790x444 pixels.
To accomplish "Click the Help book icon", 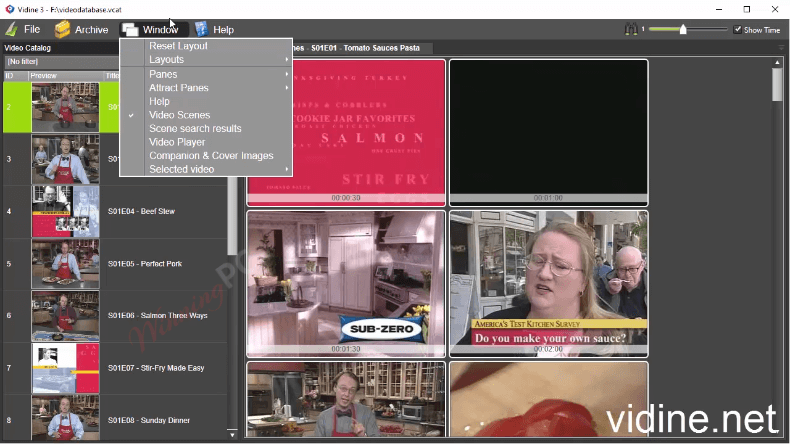I will (202, 29).
